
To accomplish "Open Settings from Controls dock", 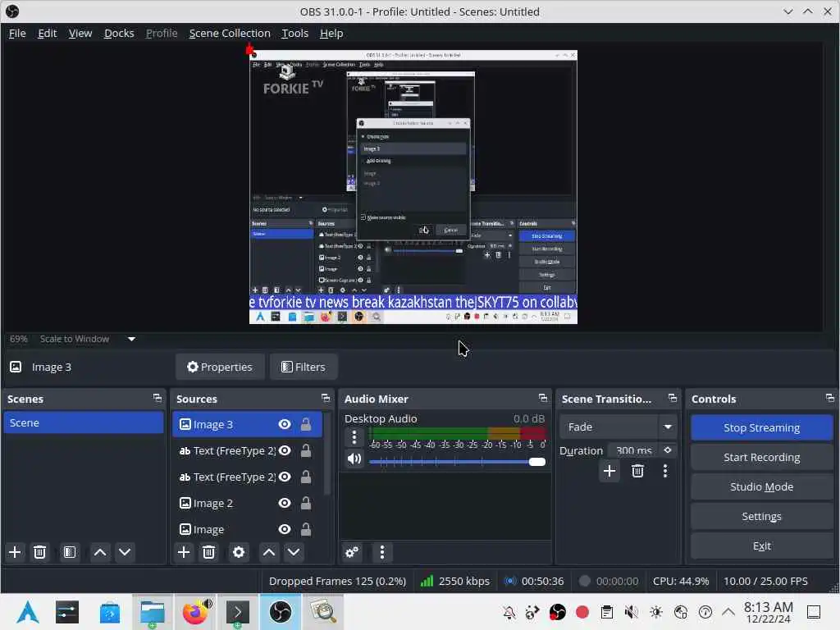I will point(761,516).
